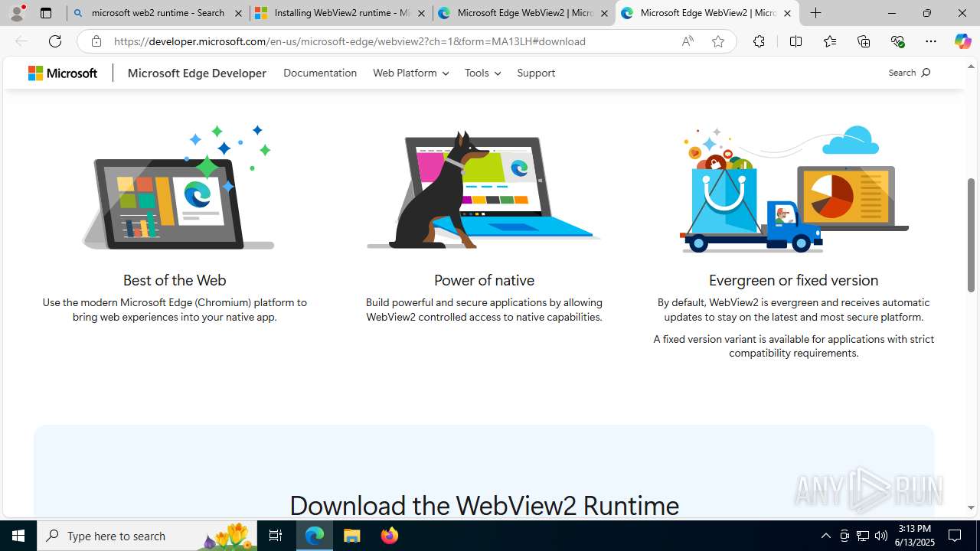Select the 'Evergreen or fixed version' heading
The height and width of the screenshot is (551, 980).
click(x=793, y=280)
